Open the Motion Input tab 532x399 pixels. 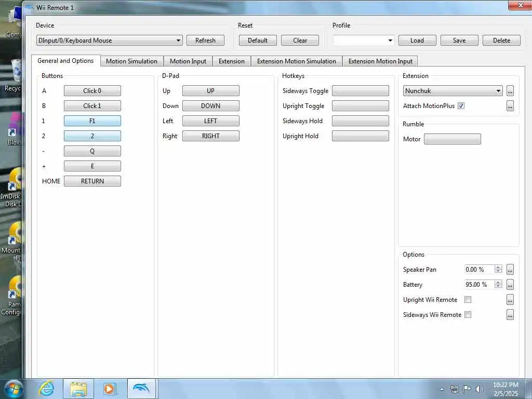click(188, 61)
